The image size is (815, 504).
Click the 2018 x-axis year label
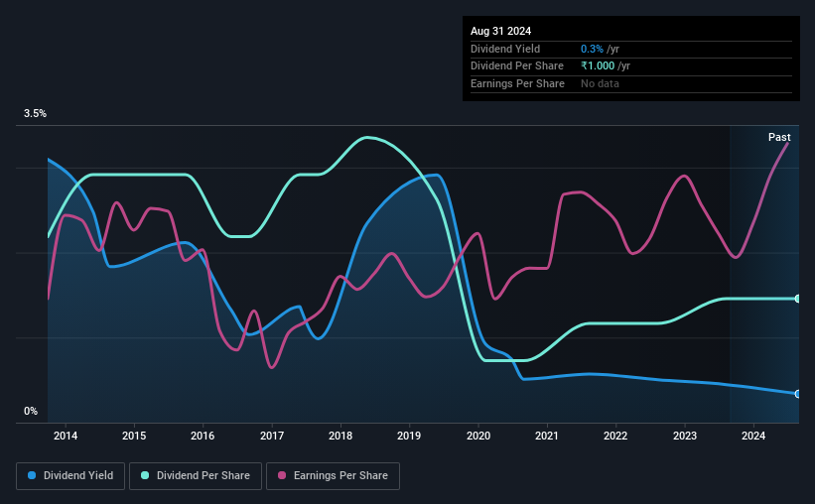340,436
